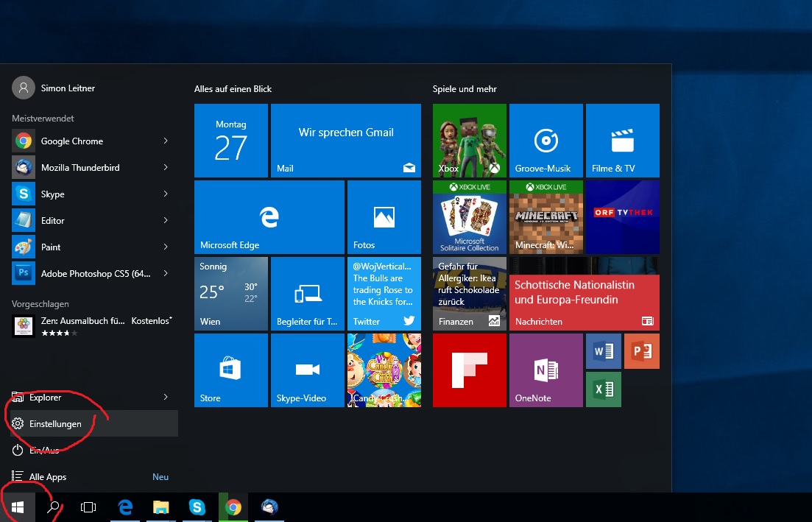Open the Nachrichten tile
812x522 pixels.
(584, 294)
